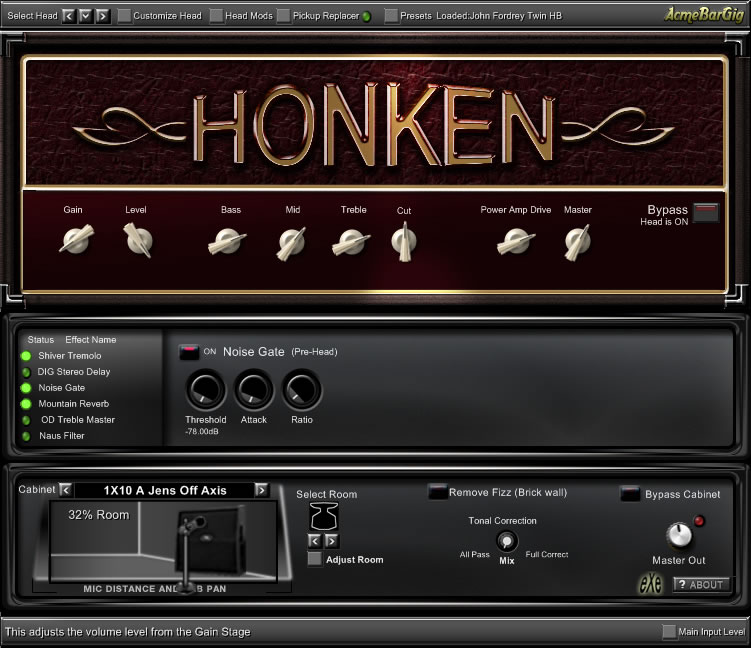Click the Master Out knob
The width and height of the screenshot is (751, 648).
[x=679, y=535]
